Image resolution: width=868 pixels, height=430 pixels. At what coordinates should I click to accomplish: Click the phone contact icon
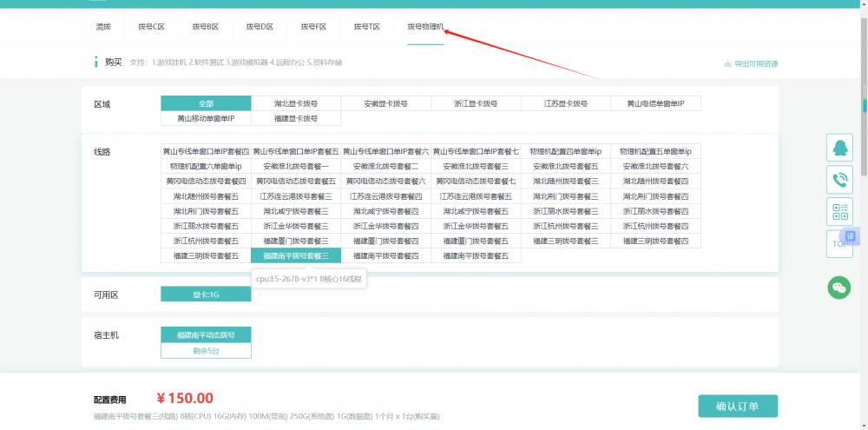point(839,180)
